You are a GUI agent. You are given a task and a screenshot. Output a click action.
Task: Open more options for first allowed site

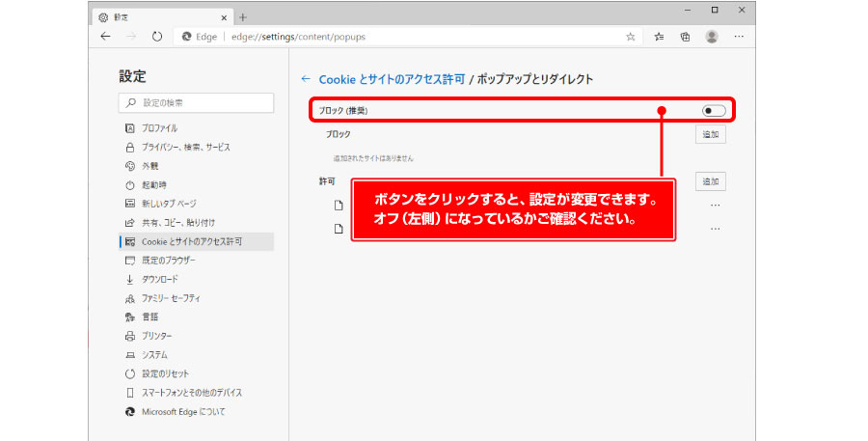(716, 206)
